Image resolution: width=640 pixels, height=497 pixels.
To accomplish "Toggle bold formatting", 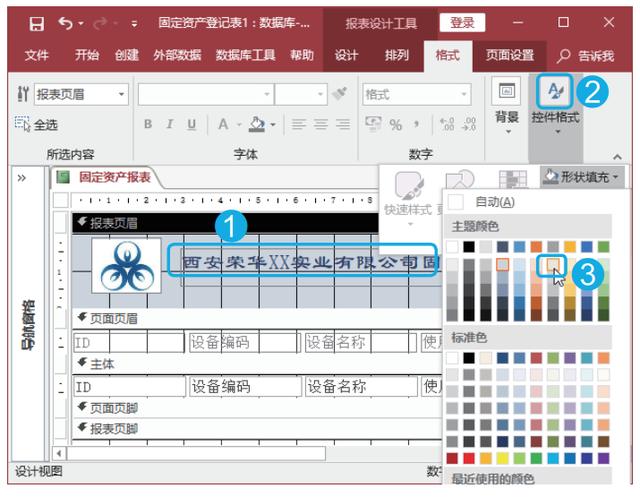I will 148,124.
